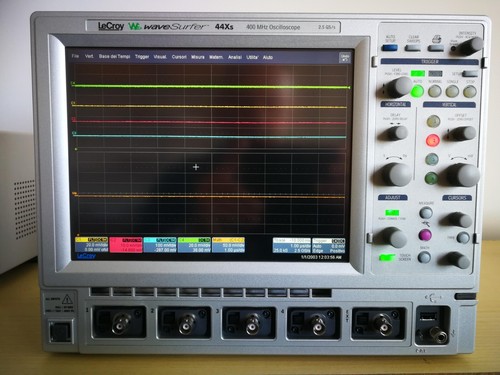Select Auto trigger mode button
Screen dimensions: 500x375
pyautogui.click(x=417, y=91)
